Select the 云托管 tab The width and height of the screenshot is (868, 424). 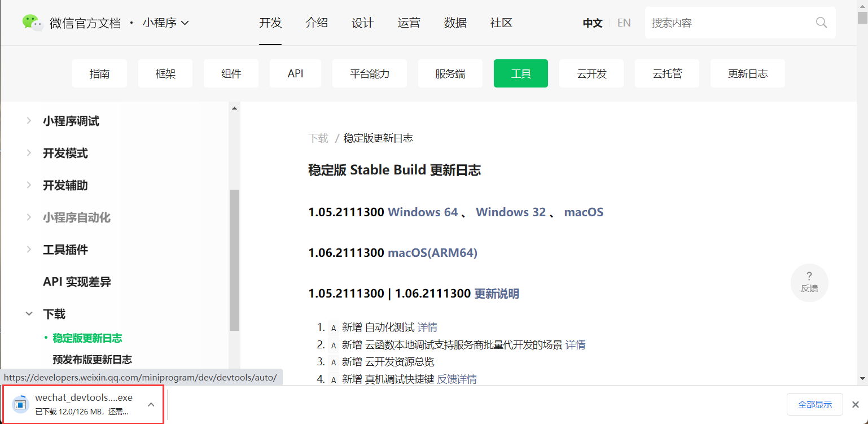pyautogui.click(x=667, y=73)
